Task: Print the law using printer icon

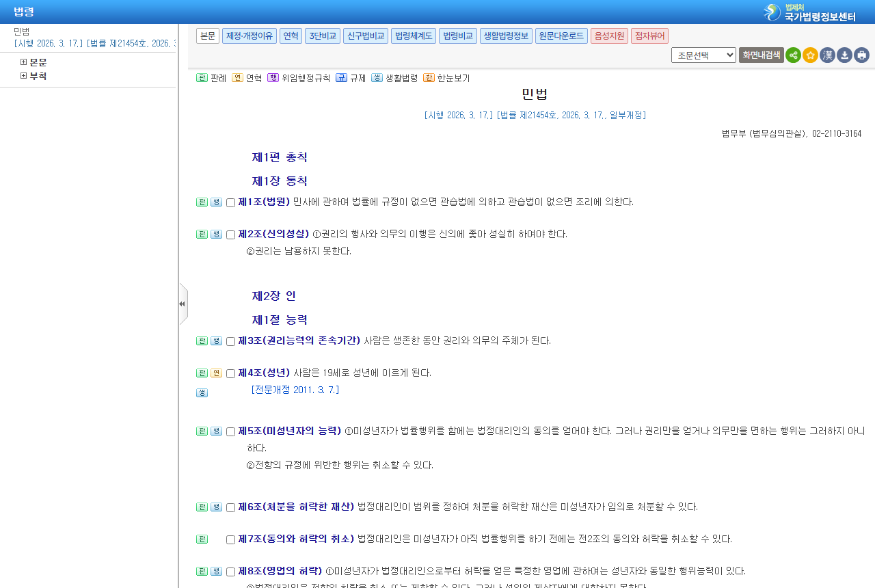Action: tap(861, 55)
